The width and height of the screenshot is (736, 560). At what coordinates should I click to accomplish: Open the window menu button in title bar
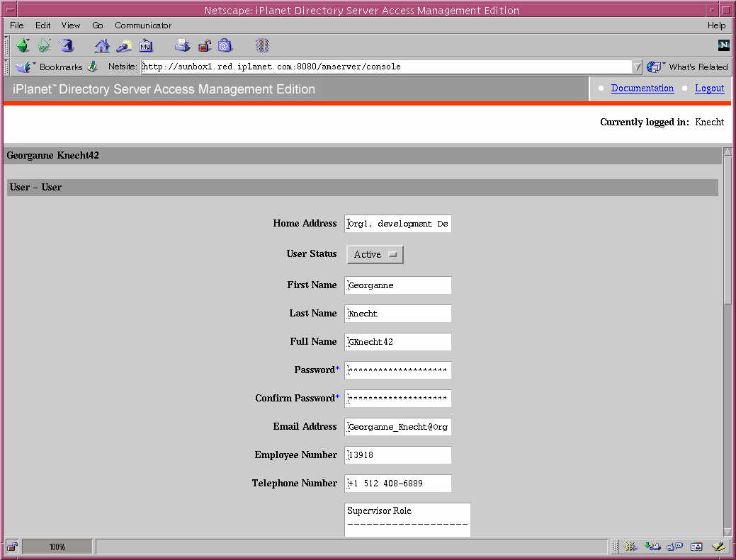(11, 10)
